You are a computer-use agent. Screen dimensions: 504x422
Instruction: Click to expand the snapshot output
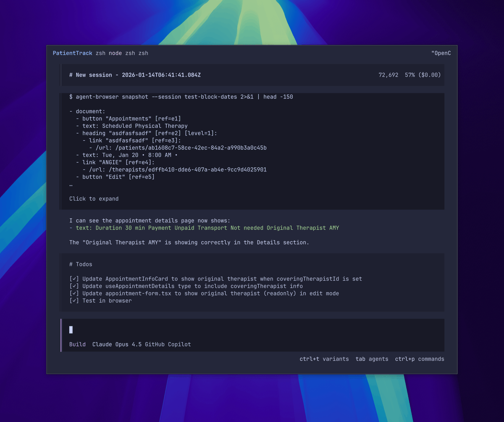tap(94, 199)
